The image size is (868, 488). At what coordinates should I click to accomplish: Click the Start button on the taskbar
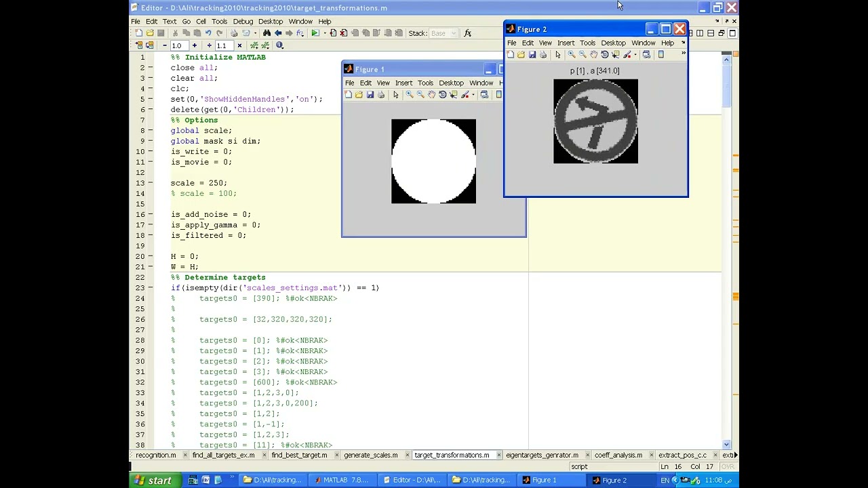coord(154,481)
